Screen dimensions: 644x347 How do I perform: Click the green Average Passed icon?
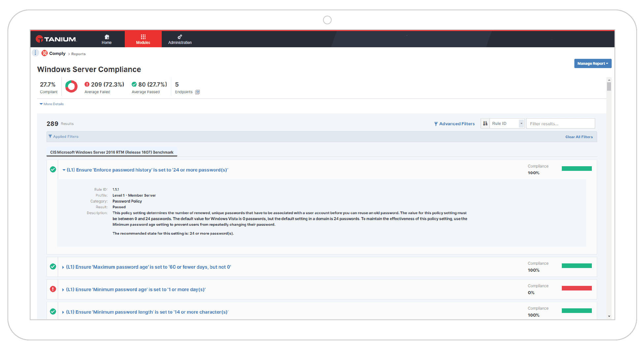pyautogui.click(x=134, y=84)
